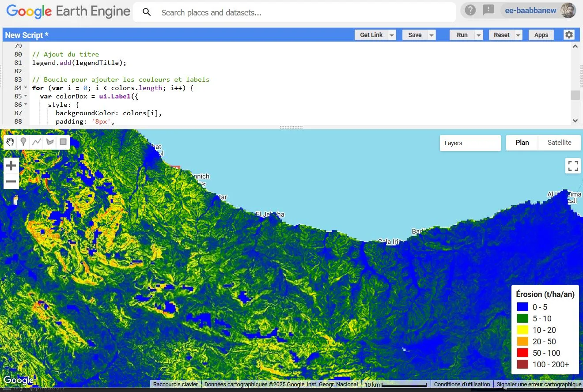
Task: Switch map to Satellite view
Action: pyautogui.click(x=559, y=142)
